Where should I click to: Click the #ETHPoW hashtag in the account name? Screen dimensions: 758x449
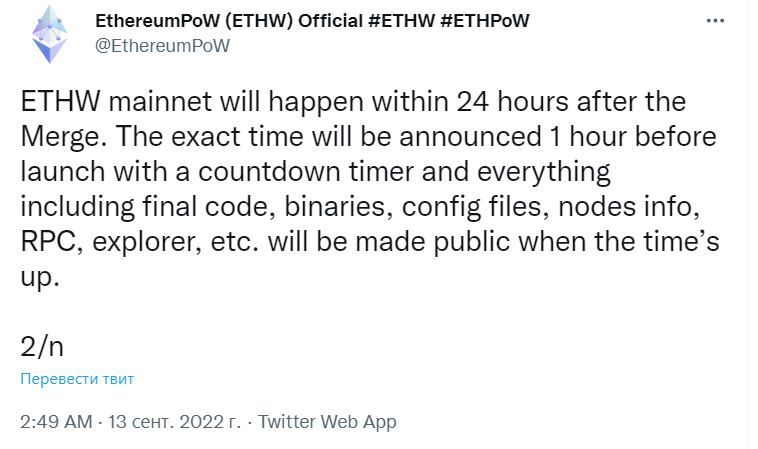[x=485, y=21]
